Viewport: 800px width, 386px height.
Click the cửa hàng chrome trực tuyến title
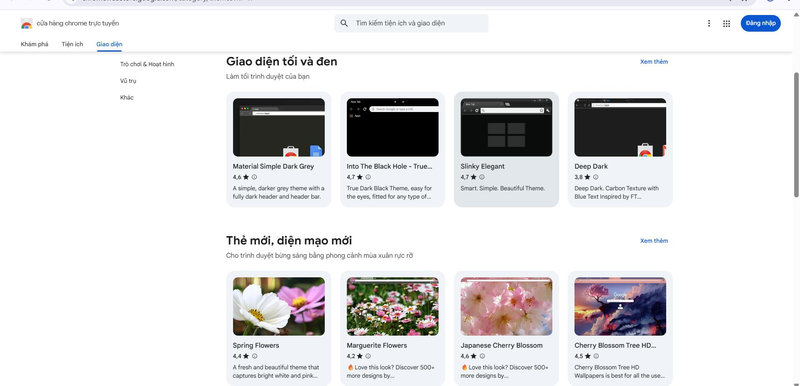click(x=78, y=23)
